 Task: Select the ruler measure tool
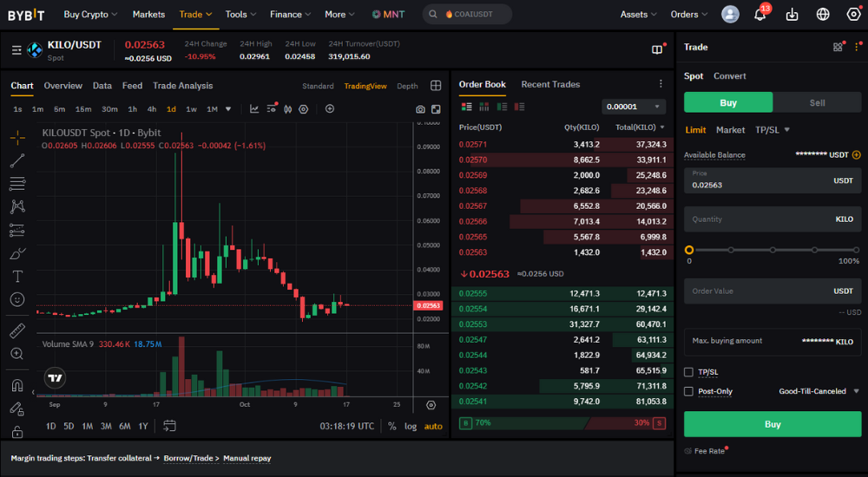pos(17,331)
